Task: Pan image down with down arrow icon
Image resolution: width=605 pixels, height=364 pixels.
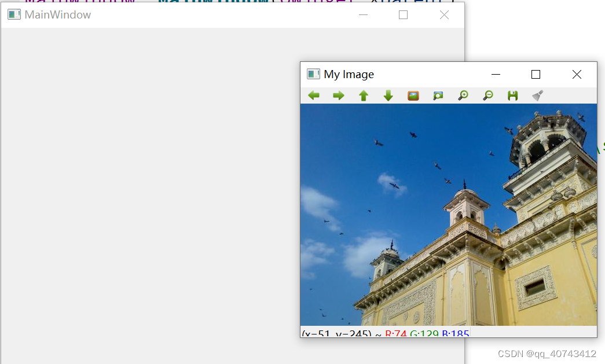Action: click(388, 95)
